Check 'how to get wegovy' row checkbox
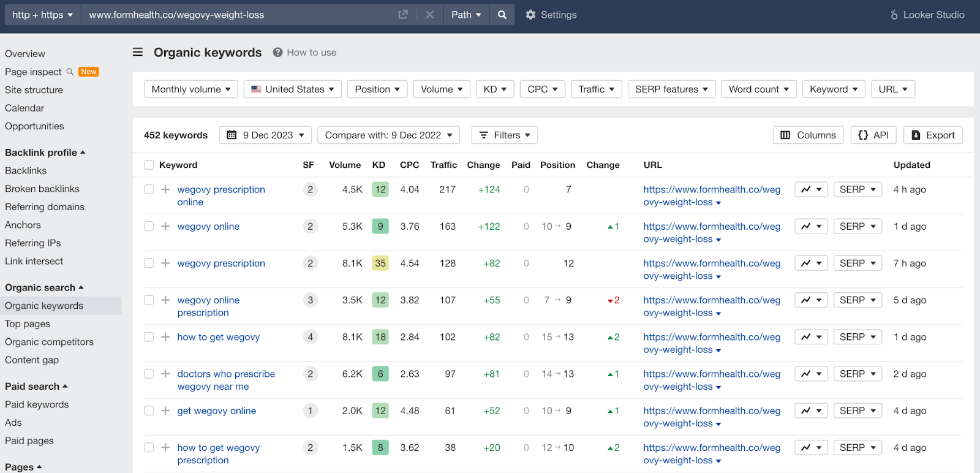980x473 pixels. 149,336
